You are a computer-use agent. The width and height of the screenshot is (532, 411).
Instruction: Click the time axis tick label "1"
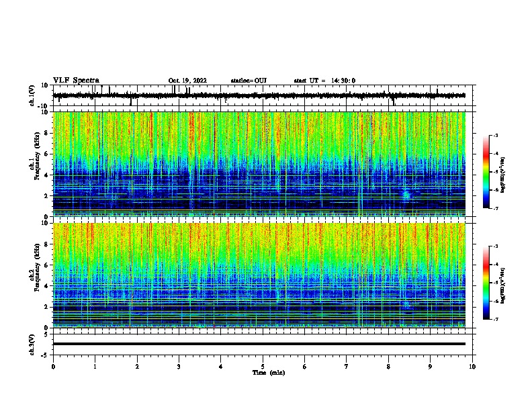95,367
